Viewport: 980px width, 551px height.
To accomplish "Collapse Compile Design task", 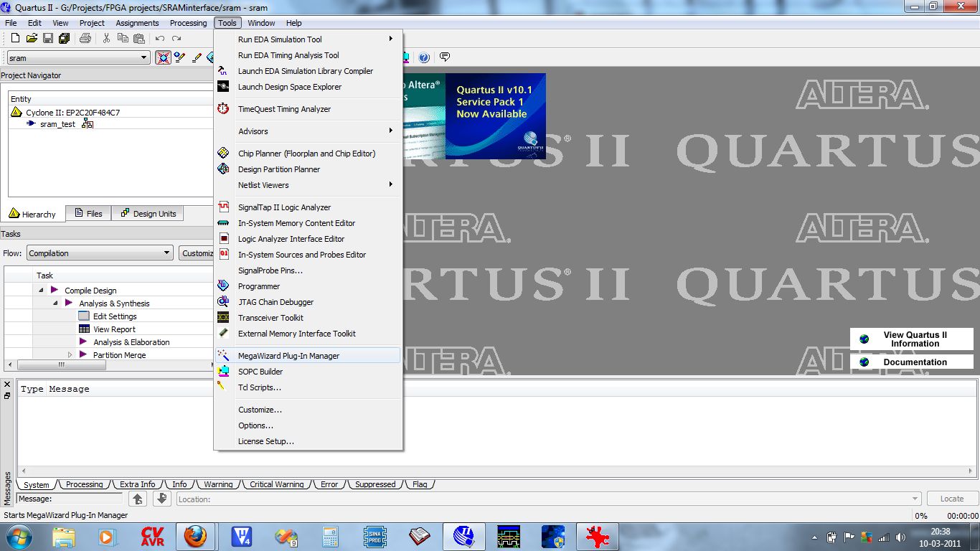I will tap(41, 290).
